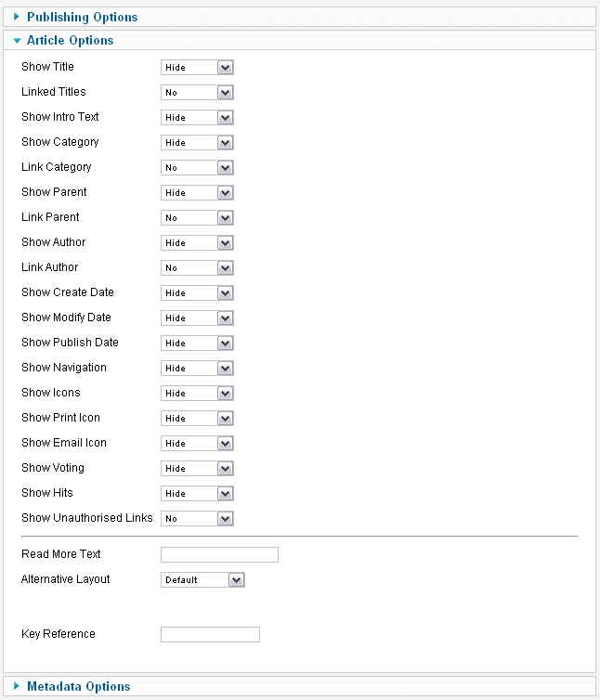
Task: Open the Show Navigation dropdown
Action: [197, 368]
